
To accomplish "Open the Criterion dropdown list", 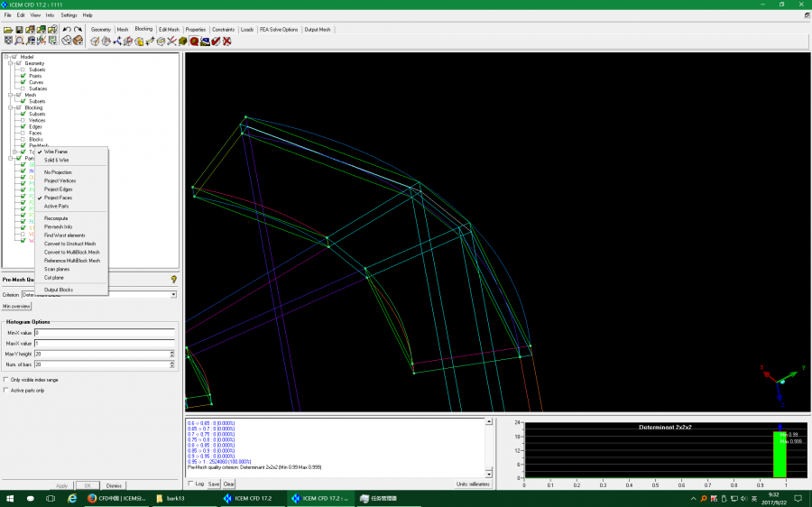I will coord(172,294).
